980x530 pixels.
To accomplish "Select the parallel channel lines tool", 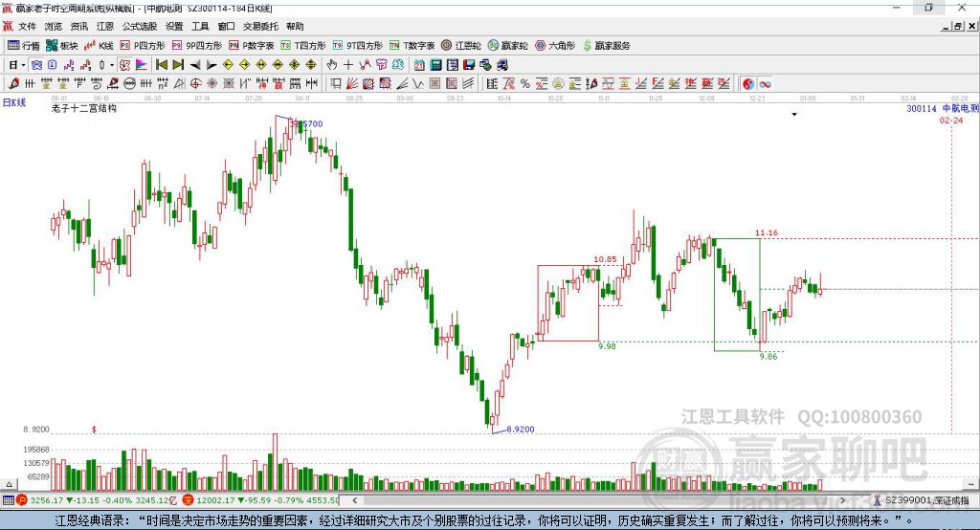I will point(468,84).
